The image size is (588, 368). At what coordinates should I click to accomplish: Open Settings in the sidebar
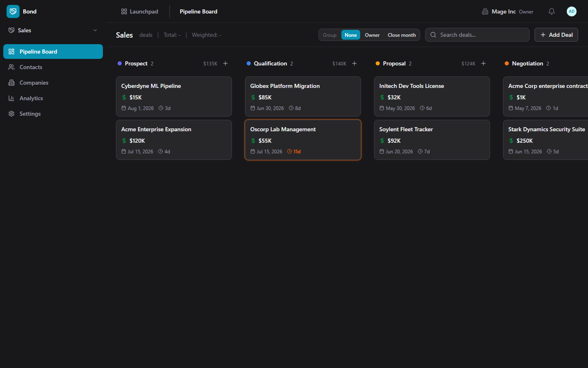(30, 114)
